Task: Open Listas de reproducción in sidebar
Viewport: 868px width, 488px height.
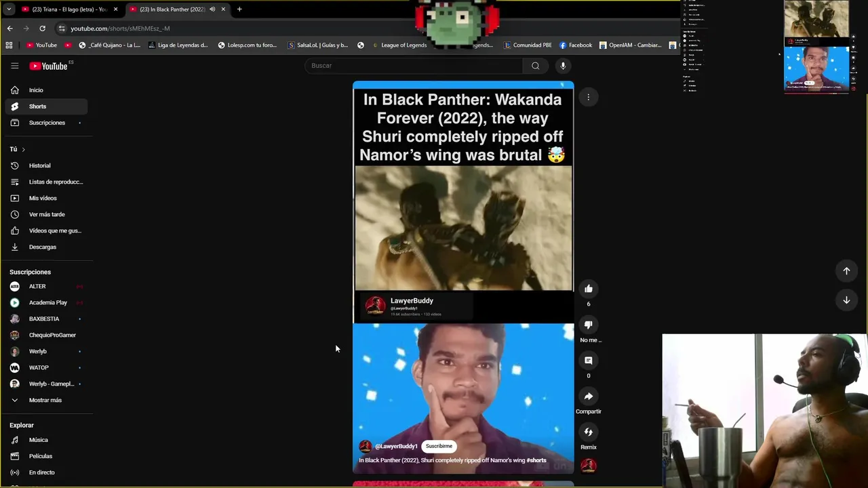Action: click(46, 182)
